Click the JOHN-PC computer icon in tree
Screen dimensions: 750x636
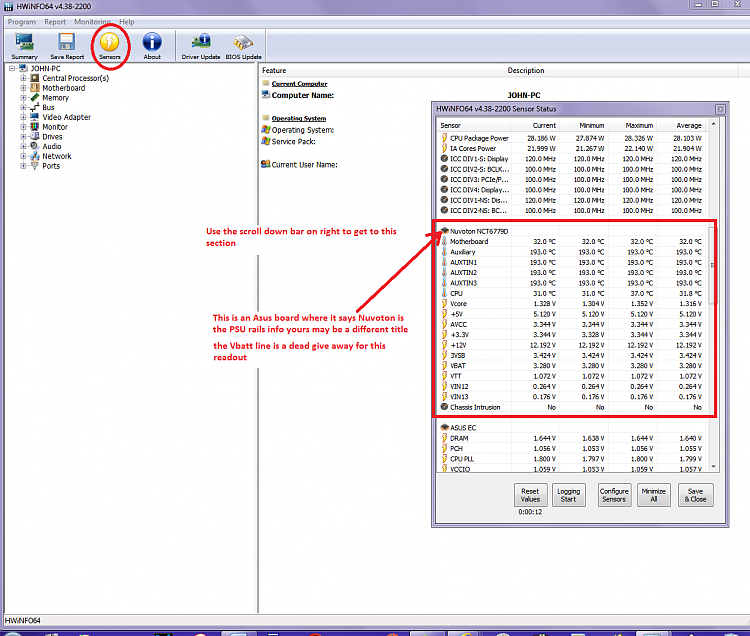pos(23,68)
